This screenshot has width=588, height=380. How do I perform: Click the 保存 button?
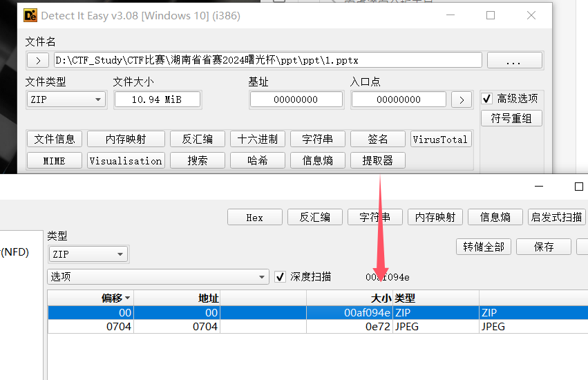544,247
